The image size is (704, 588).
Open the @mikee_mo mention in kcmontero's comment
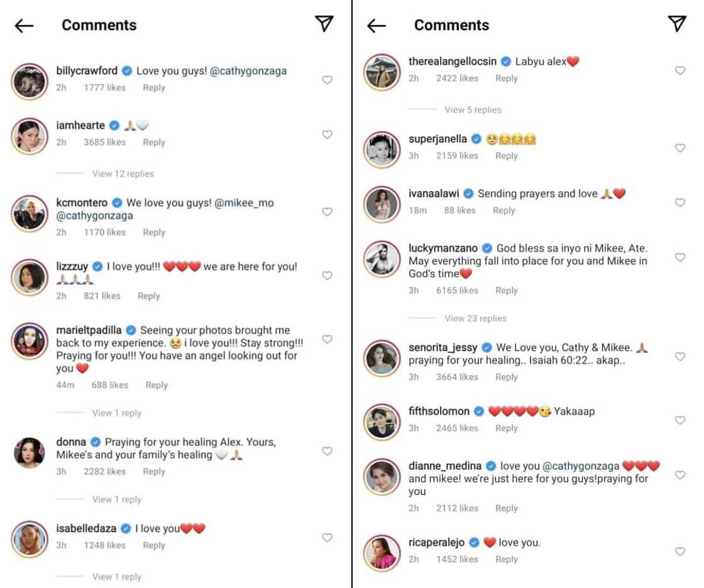pyautogui.click(x=244, y=203)
